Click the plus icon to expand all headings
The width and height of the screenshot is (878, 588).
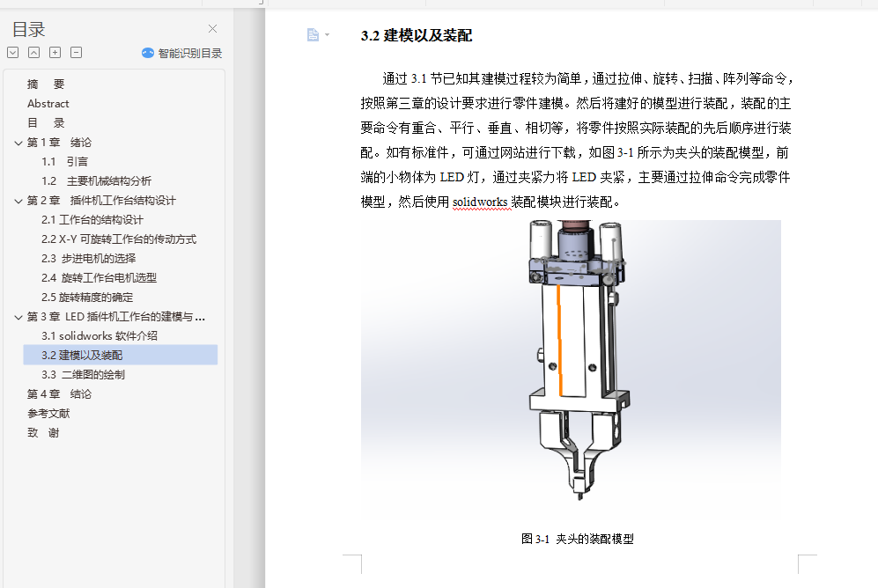[x=55, y=53]
